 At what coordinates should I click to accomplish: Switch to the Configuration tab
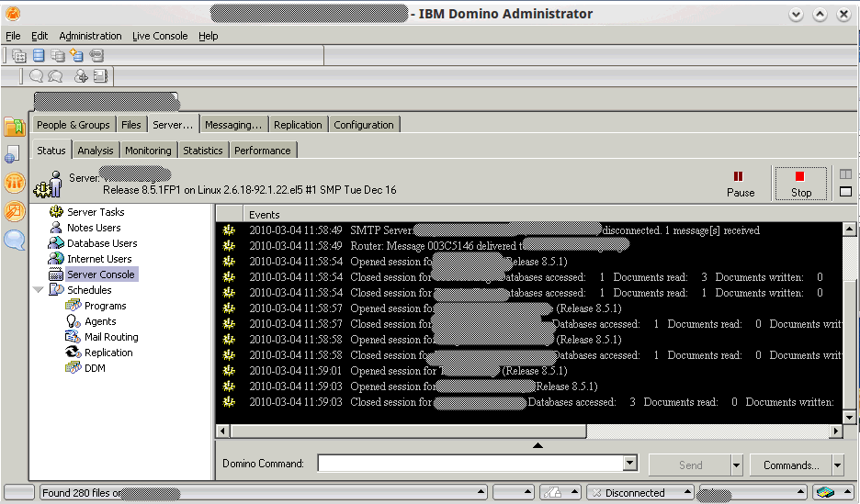pos(364,124)
